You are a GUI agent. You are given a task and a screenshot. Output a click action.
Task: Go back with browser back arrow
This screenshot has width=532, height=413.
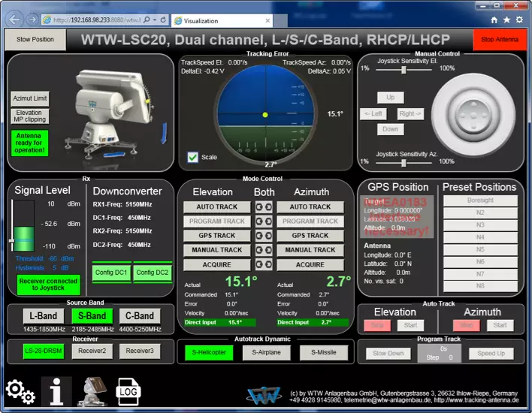tap(14, 20)
